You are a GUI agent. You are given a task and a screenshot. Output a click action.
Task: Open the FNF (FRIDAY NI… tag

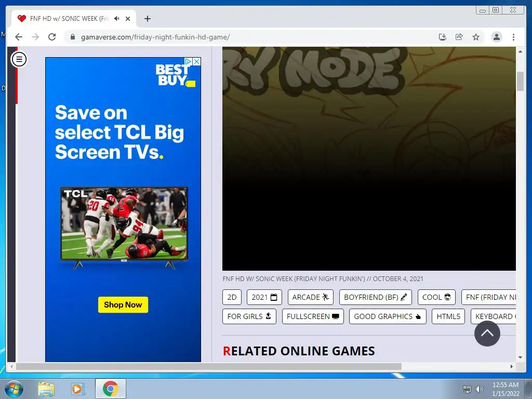tap(489, 297)
